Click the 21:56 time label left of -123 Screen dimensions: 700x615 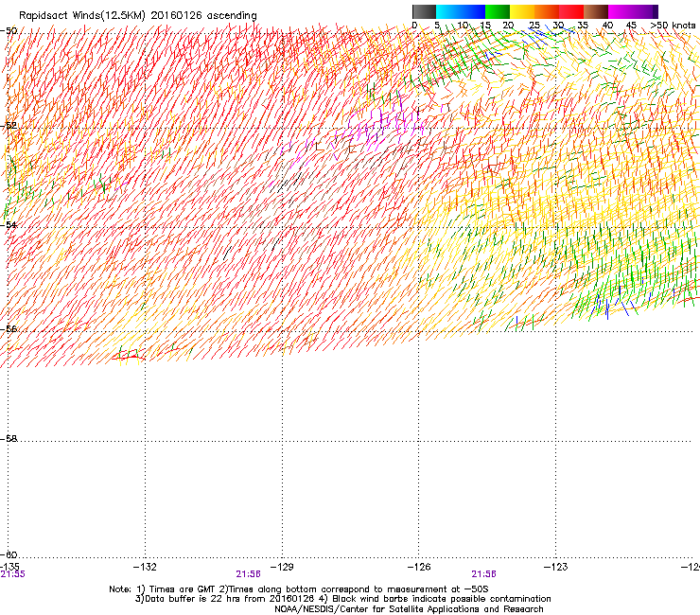[x=484, y=574]
